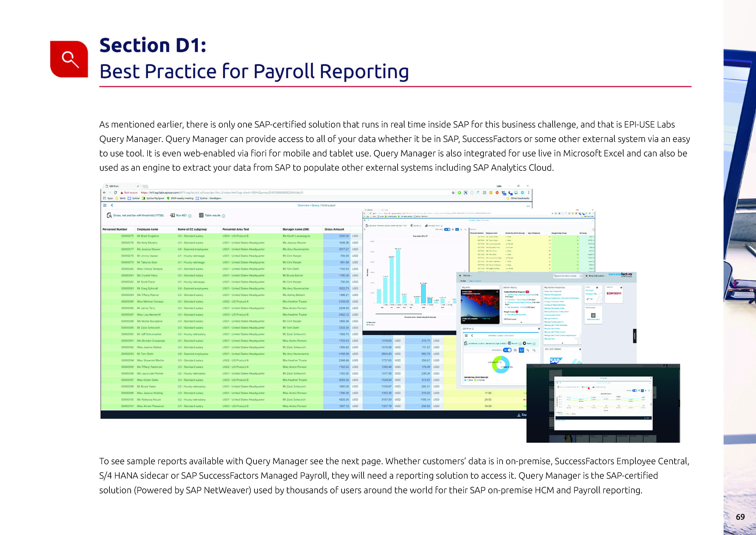Open the hamburger menu in QM Fiori window
Image resolution: width=756 pixels, height=535 pixels.
105,205
